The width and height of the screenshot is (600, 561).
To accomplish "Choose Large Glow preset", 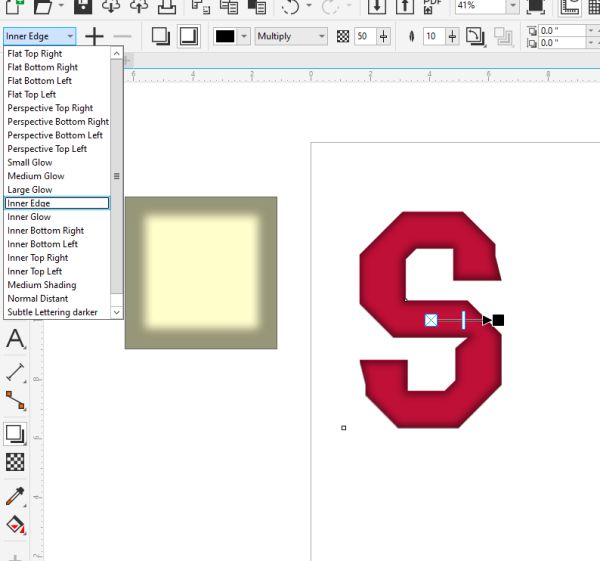I will coord(57,189).
